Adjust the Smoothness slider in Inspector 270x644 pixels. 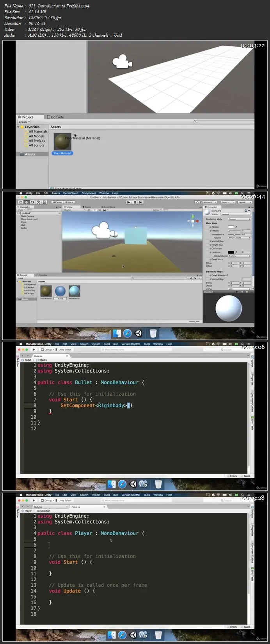(234, 234)
